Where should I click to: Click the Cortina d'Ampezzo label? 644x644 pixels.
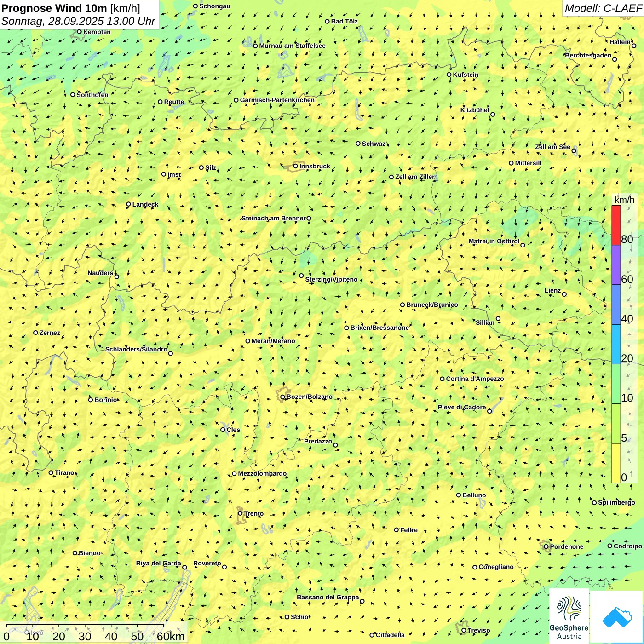pyautogui.click(x=475, y=379)
